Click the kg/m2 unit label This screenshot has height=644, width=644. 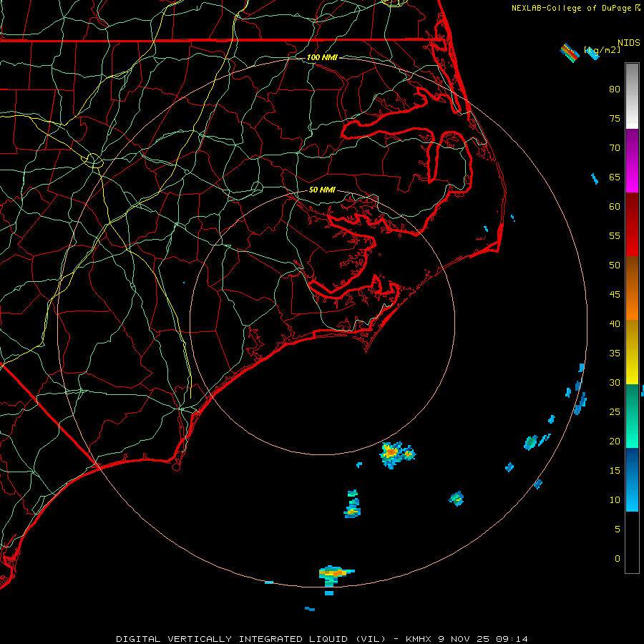(x=602, y=50)
